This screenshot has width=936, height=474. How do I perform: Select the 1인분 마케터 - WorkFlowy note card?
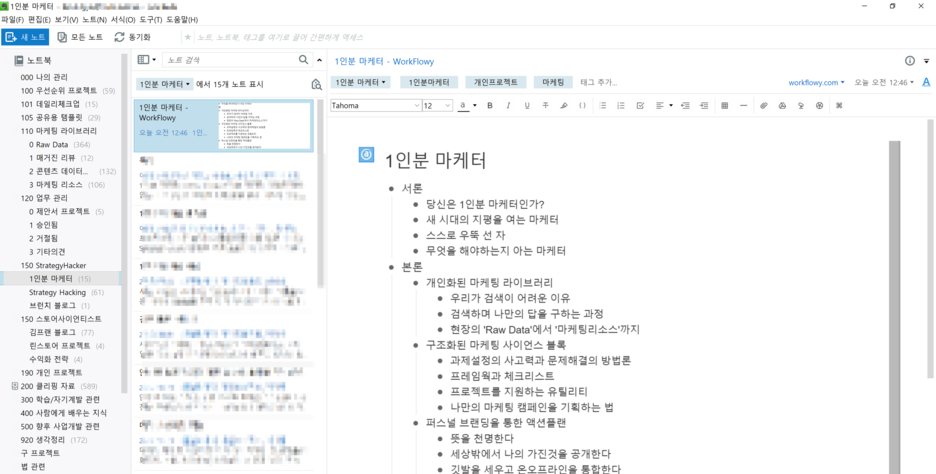(224, 125)
